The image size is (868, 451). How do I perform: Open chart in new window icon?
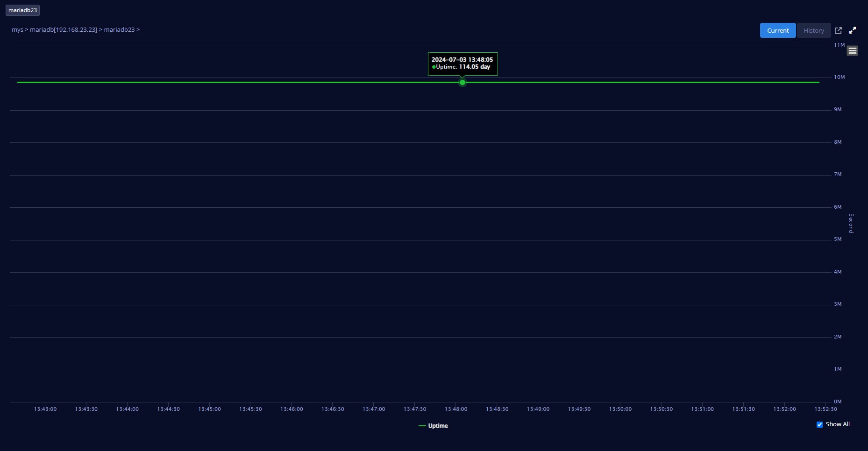coord(838,30)
